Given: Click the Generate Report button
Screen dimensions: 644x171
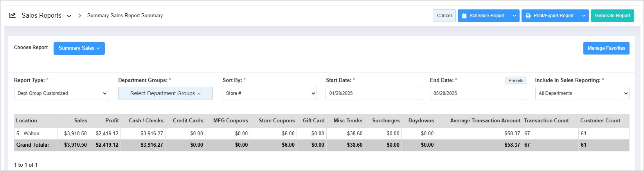Looking at the screenshot, I should 612,16.
